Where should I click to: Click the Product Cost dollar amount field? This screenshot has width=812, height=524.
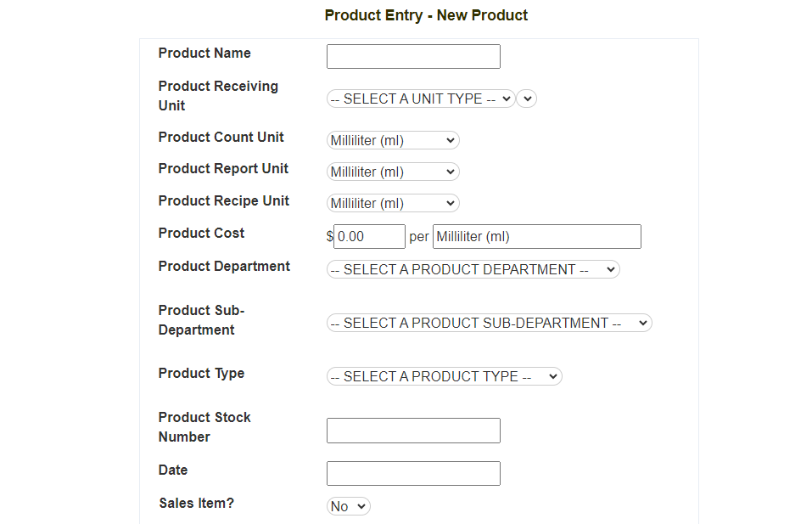point(369,237)
